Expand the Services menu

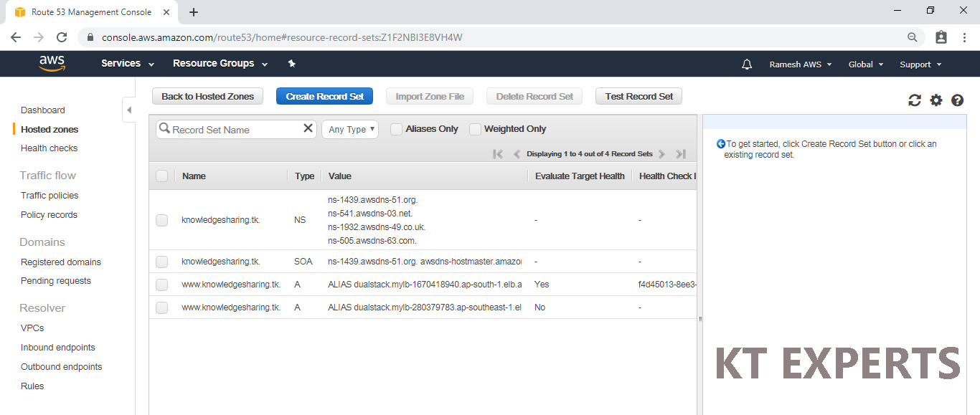(128, 64)
